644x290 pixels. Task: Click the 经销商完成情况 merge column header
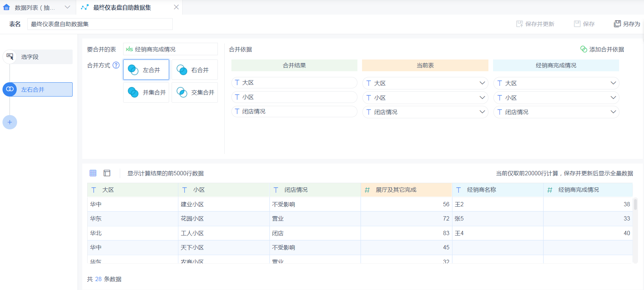click(556, 65)
